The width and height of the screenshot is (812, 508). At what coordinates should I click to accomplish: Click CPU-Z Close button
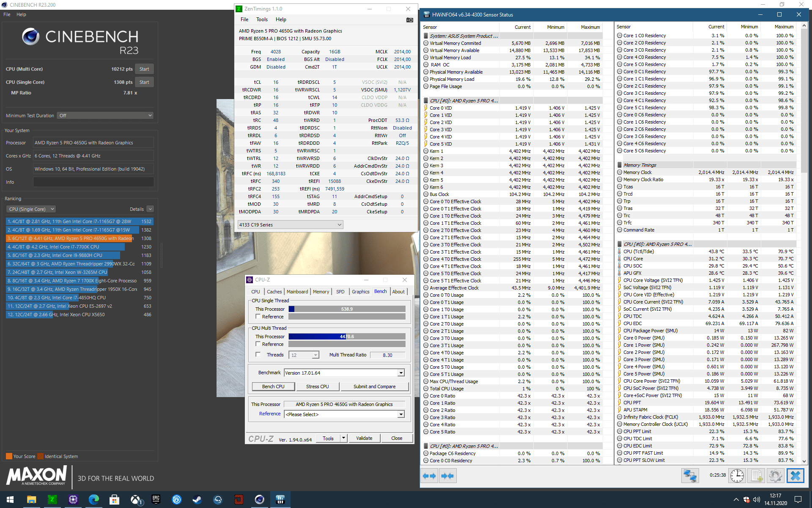pos(397,438)
